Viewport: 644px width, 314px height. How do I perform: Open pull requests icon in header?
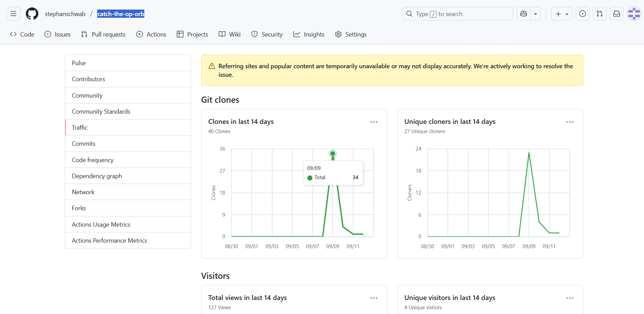tap(600, 14)
